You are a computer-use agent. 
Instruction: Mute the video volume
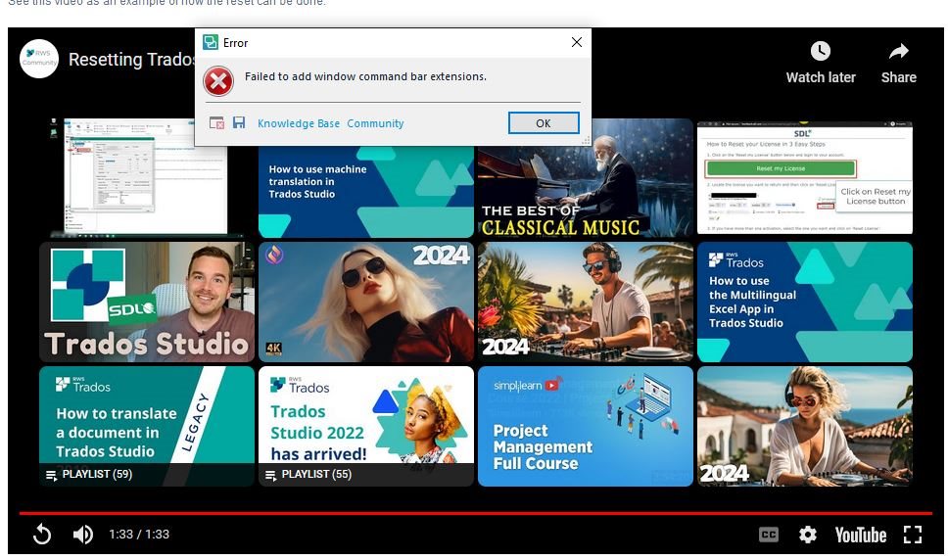(83, 534)
